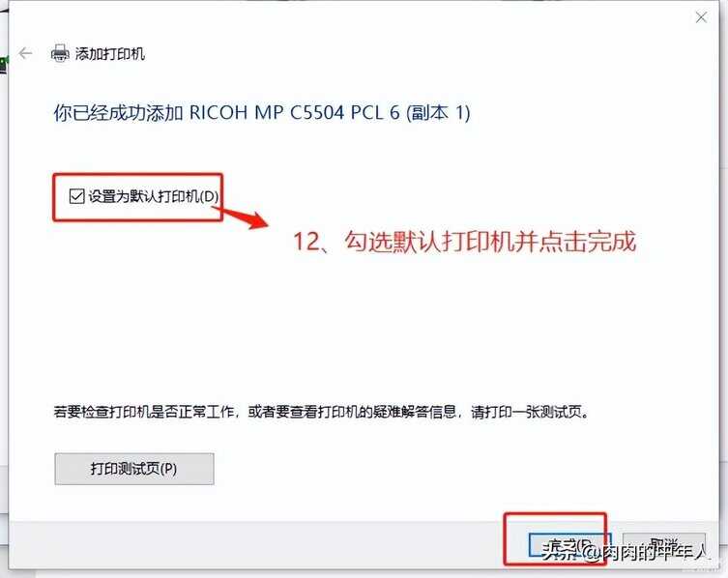Click the 头条 watermark text
Viewport: 728px width, 578px height.
[562, 551]
